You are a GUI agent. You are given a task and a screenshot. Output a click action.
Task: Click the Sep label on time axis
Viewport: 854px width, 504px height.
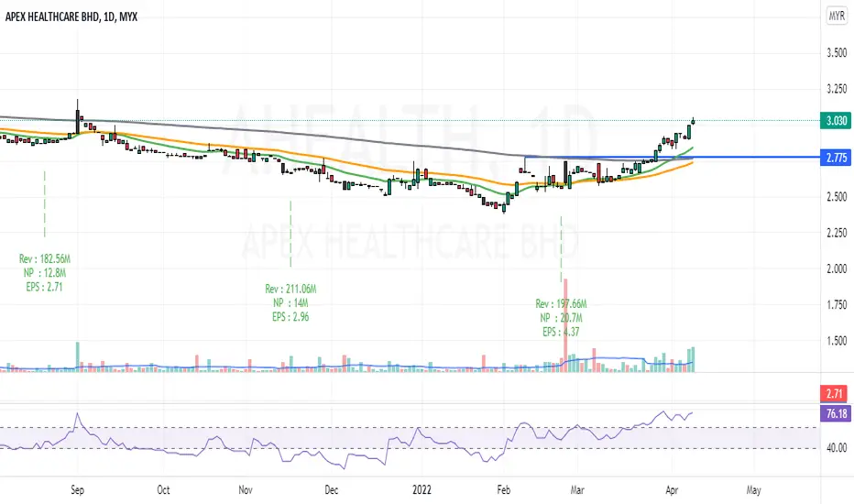77,490
